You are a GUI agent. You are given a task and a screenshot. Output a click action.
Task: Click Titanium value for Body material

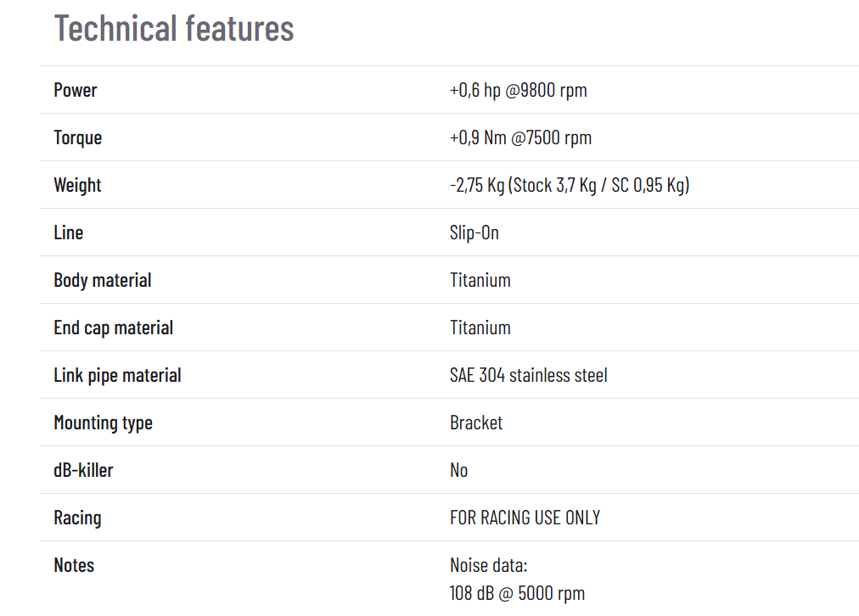480,280
